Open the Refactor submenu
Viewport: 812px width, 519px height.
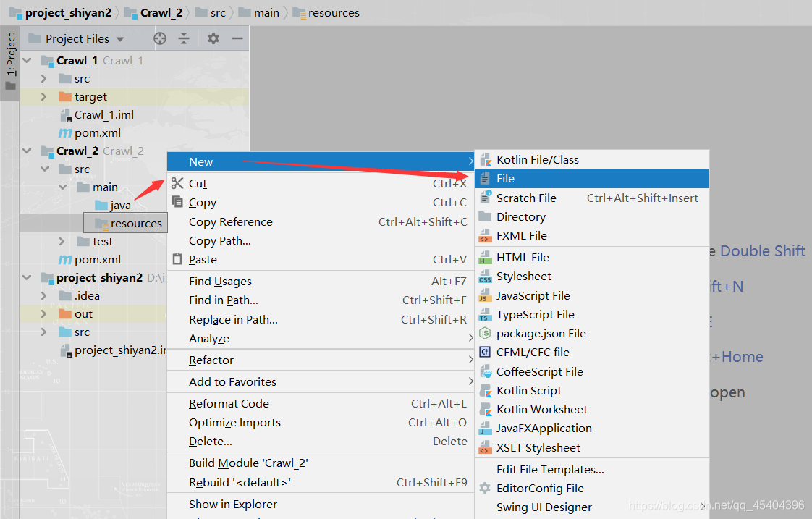[x=321, y=360]
